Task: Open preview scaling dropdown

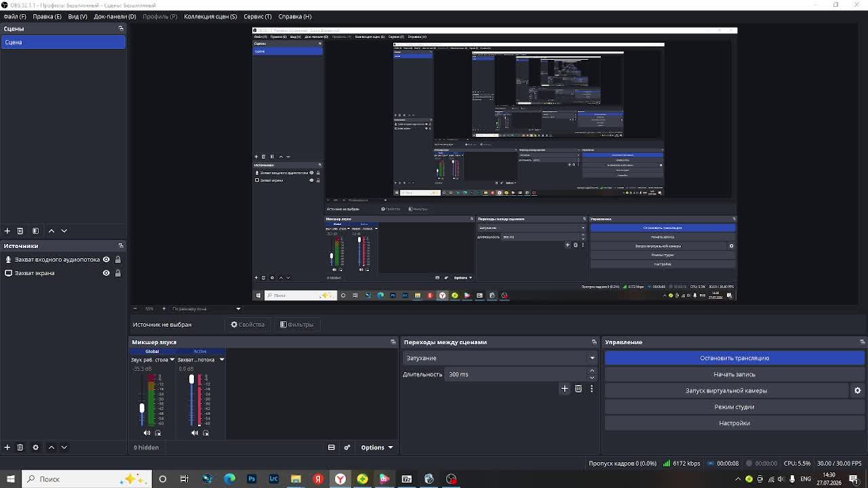Action: click(205, 308)
